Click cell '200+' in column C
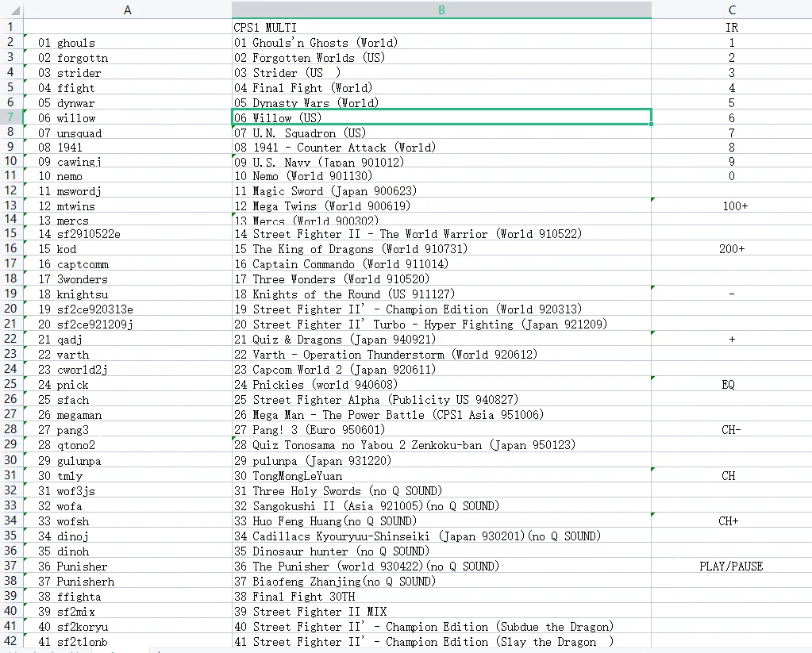 tap(731, 248)
